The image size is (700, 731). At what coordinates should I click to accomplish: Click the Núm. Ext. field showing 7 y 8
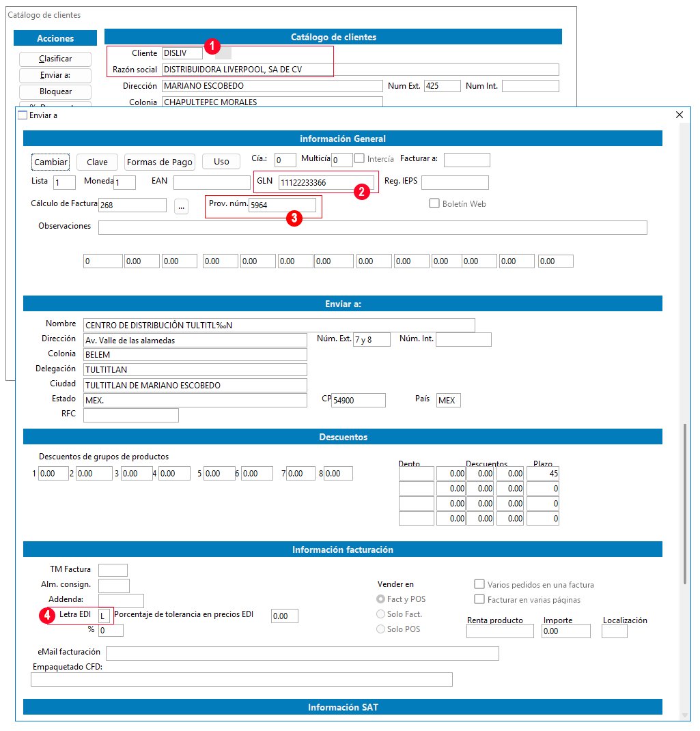372,339
